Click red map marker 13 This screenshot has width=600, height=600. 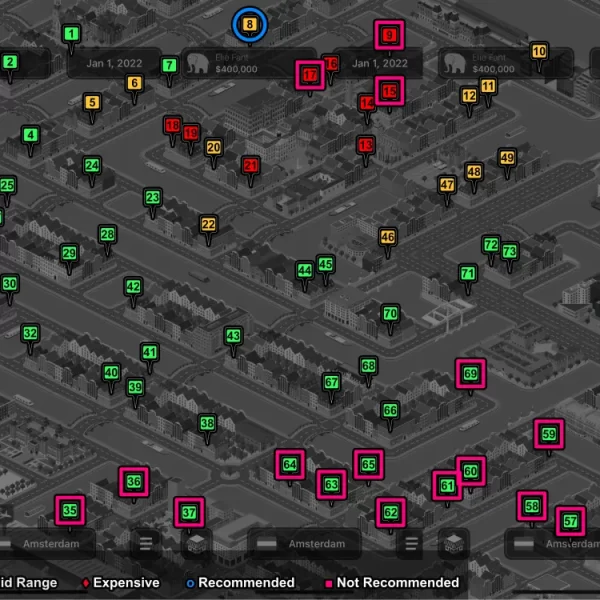(366, 146)
